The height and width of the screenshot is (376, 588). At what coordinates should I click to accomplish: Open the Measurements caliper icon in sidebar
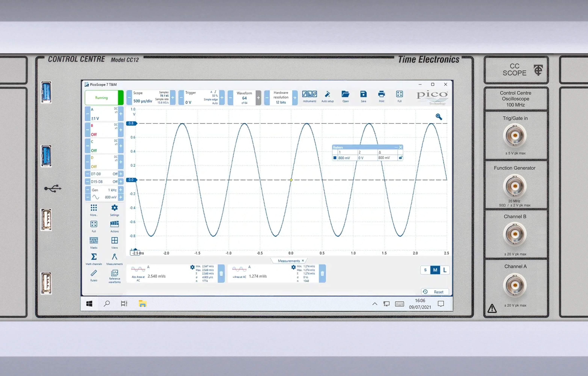115,257
